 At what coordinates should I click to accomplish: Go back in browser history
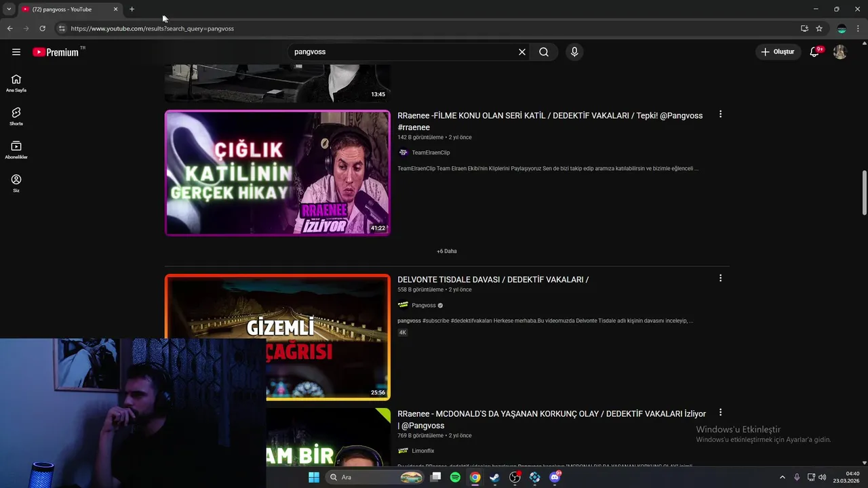(x=9, y=28)
